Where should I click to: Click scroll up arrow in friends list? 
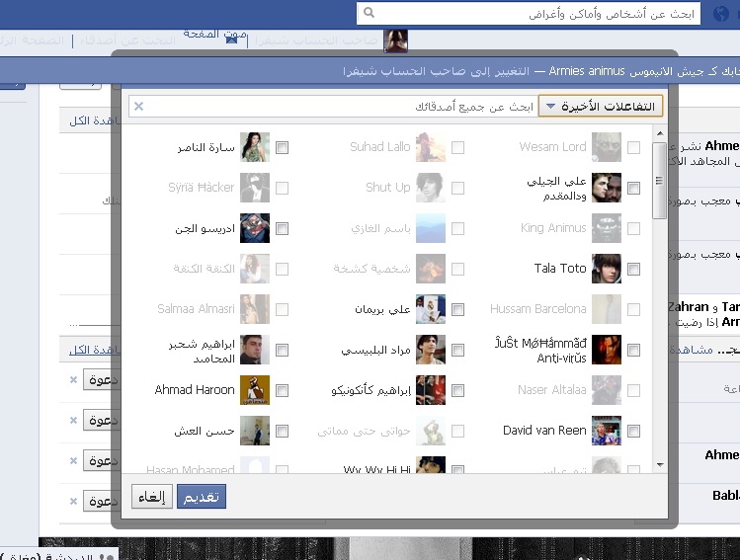point(660,133)
